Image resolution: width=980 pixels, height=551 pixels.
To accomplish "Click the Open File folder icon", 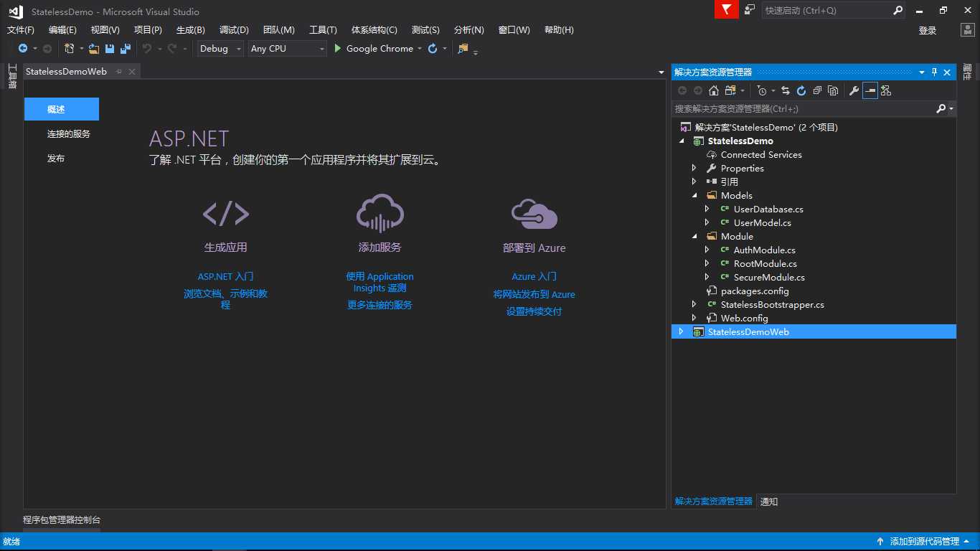I will tap(94, 48).
